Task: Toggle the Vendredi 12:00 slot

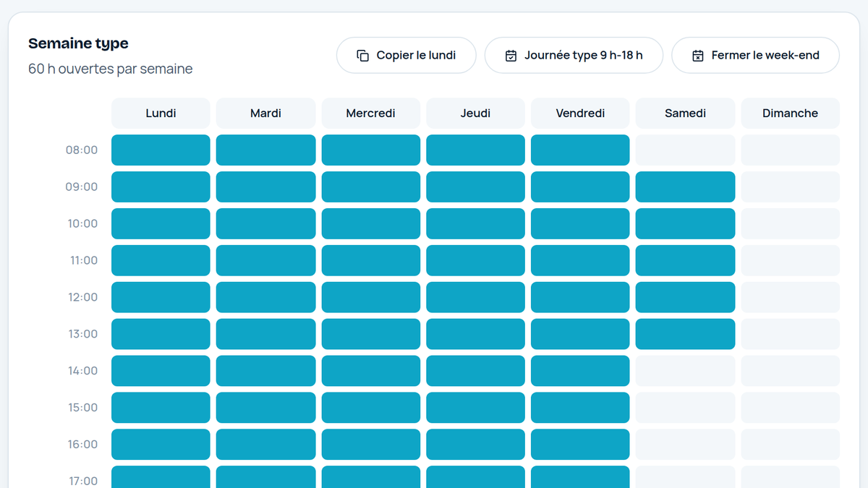Action: [580, 297]
